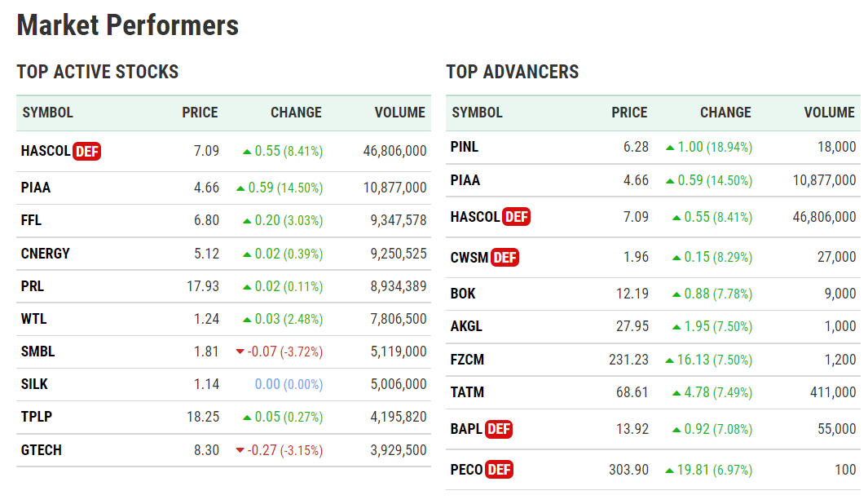The width and height of the screenshot is (868, 504).
Task: Click the DEF badge next to PECO
Action: click(x=500, y=470)
